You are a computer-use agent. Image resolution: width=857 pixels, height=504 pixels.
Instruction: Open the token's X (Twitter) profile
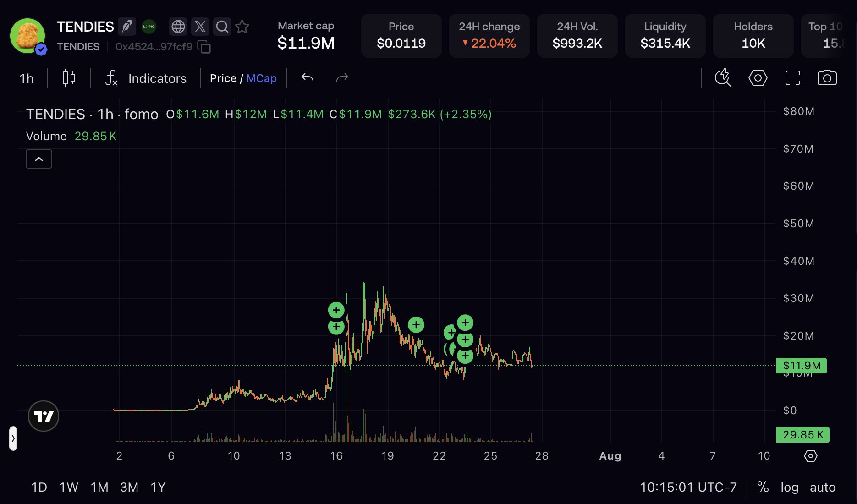coord(200,27)
